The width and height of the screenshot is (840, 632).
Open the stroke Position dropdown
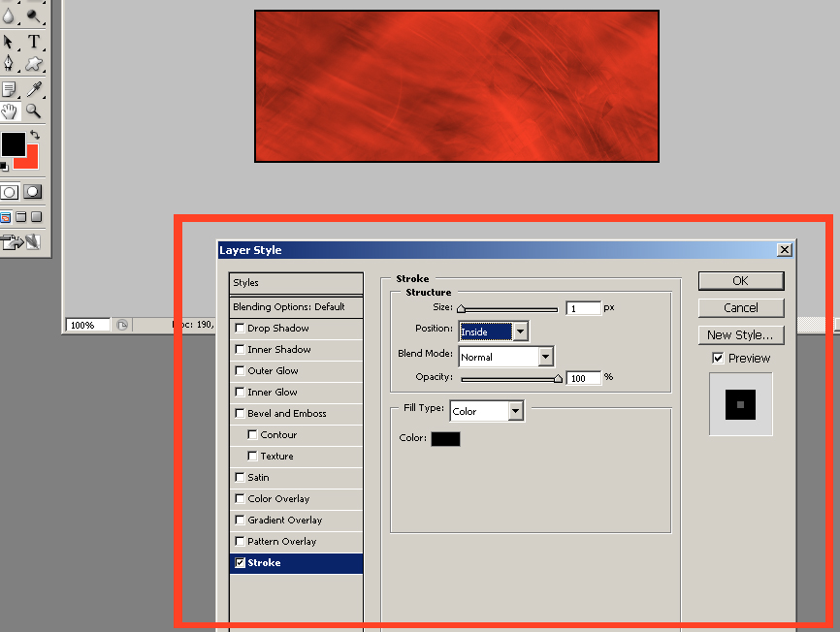click(x=494, y=332)
